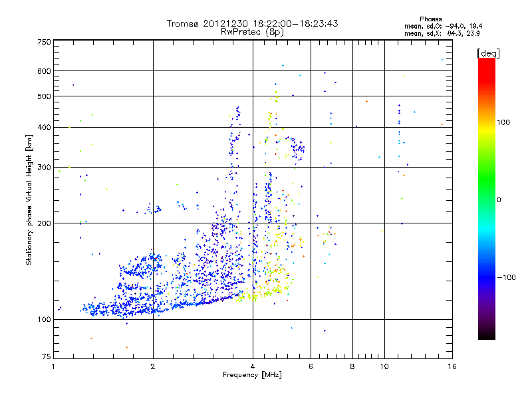Pick the black bottom end of the colorbar
The height and width of the screenshot is (399, 532).
point(487,334)
